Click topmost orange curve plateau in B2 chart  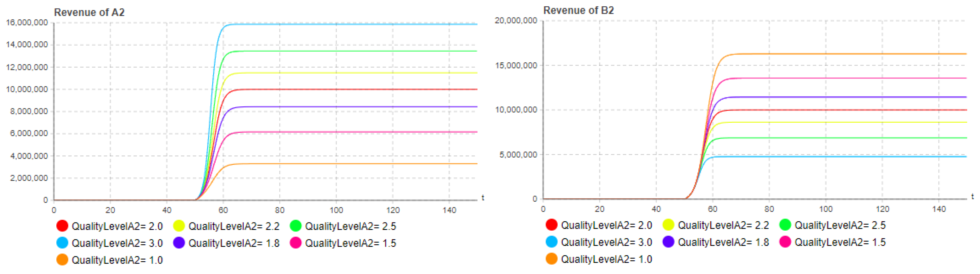(837, 54)
